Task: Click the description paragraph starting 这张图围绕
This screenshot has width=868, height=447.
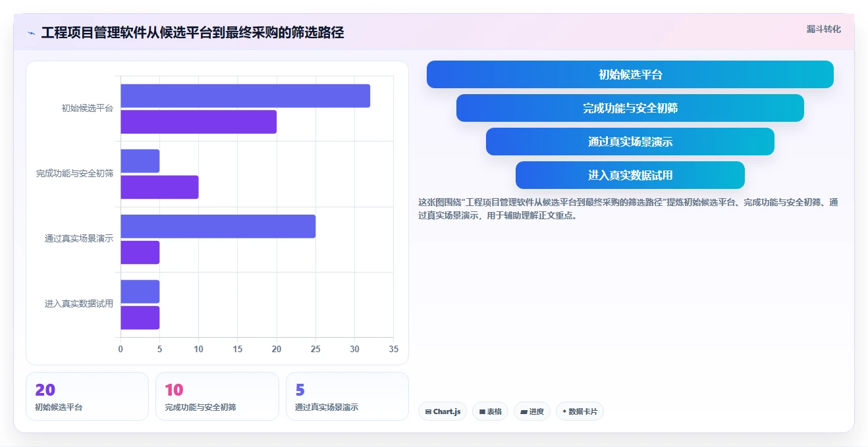Action: point(628,209)
